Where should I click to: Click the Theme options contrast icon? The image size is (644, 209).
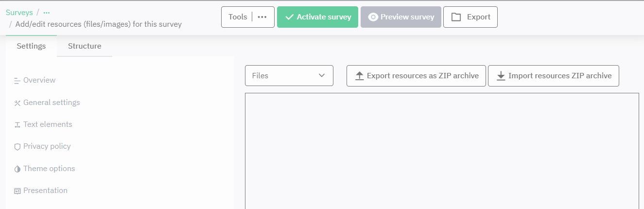coord(17,169)
